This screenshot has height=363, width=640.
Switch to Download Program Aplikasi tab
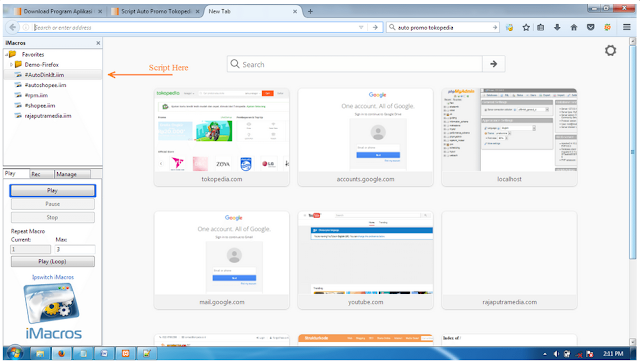click(58, 11)
